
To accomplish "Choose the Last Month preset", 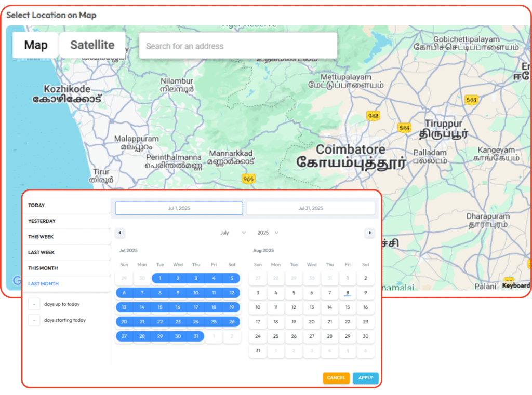I will [43, 284].
